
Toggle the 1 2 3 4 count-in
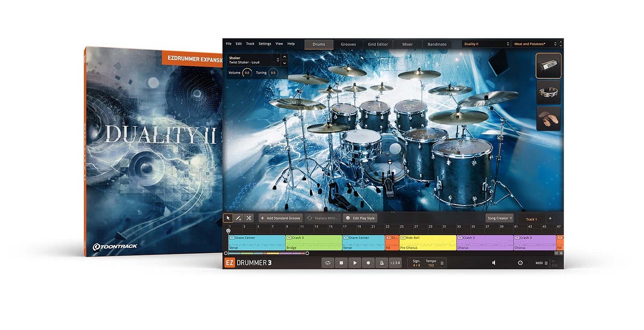click(395, 262)
